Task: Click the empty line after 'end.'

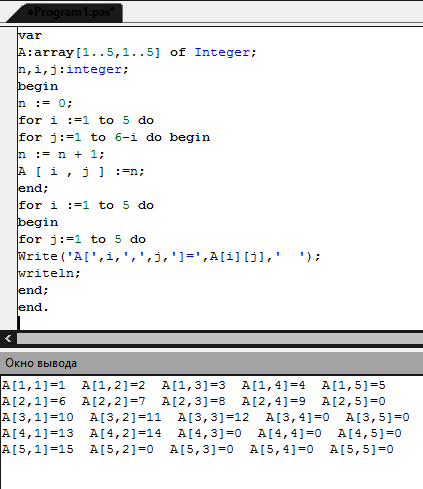Action: (220, 323)
